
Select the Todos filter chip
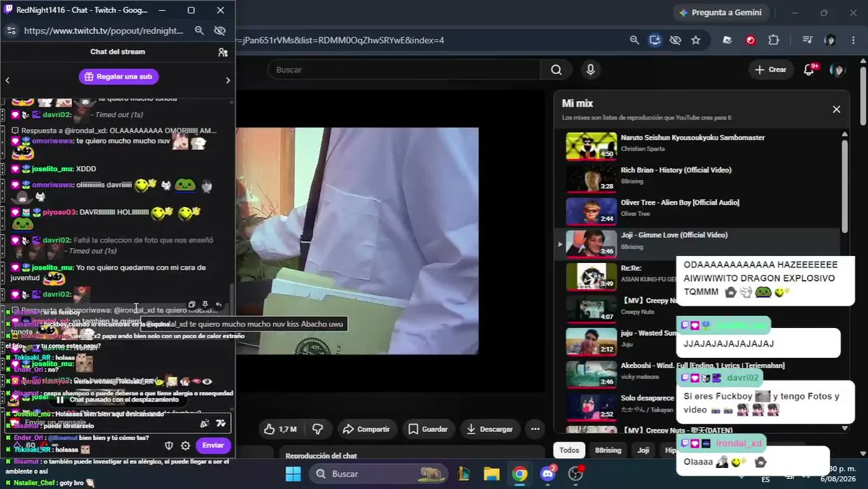tap(569, 450)
